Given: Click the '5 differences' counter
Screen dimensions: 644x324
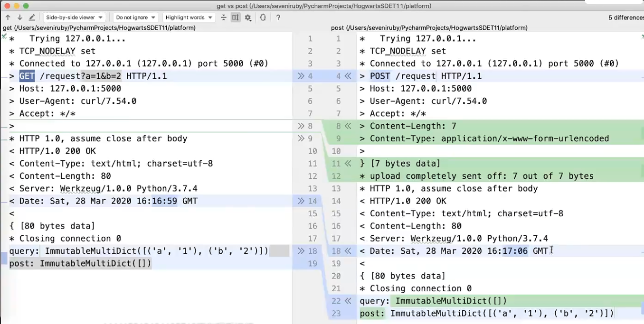Looking at the screenshot, I should pyautogui.click(x=626, y=18).
